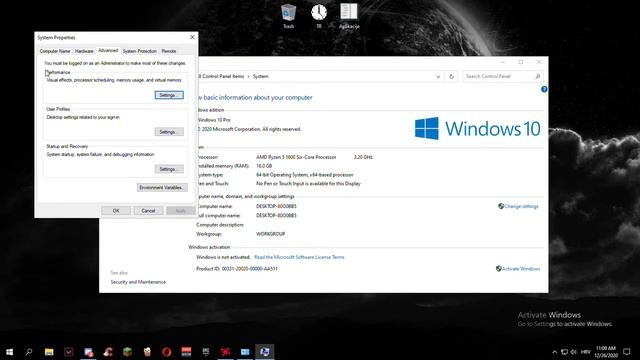Switch input language via HRV indicator
The height and width of the screenshot is (360, 640).
click(x=586, y=352)
